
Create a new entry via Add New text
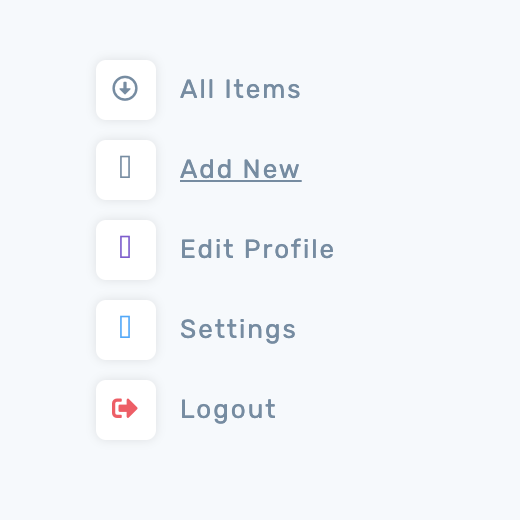coord(240,169)
